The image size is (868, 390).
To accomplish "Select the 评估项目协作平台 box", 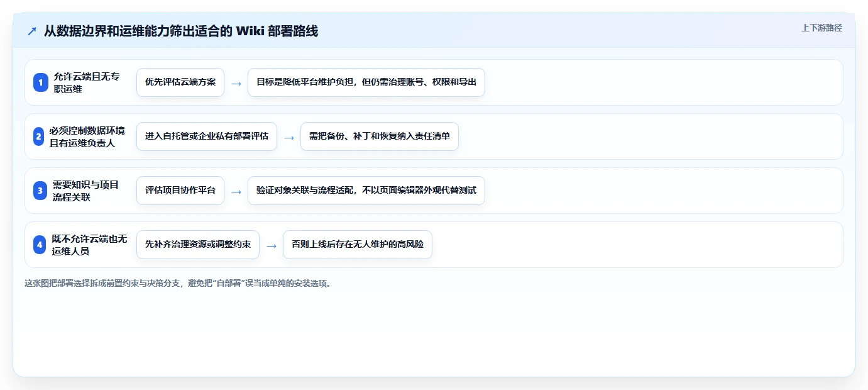I will click(180, 191).
